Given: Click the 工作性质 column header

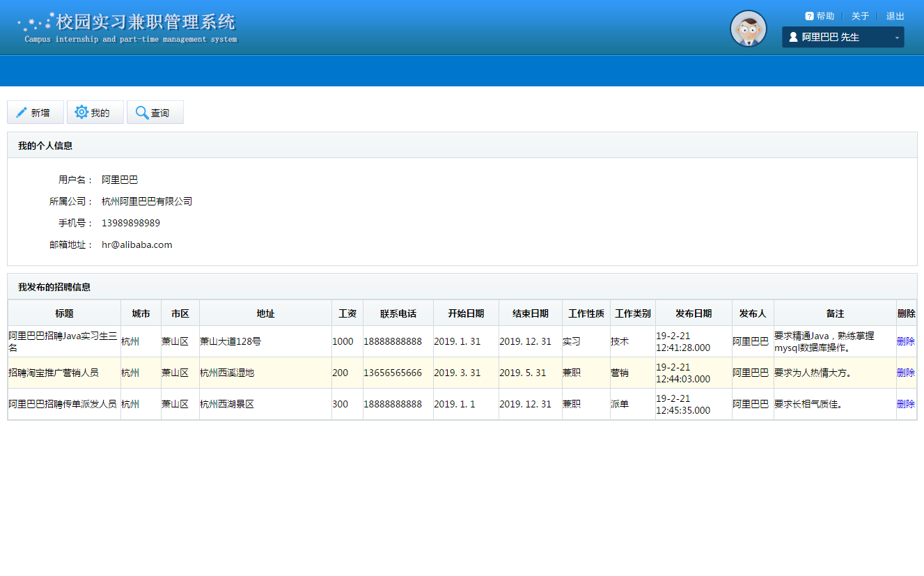Looking at the screenshot, I should point(586,313).
